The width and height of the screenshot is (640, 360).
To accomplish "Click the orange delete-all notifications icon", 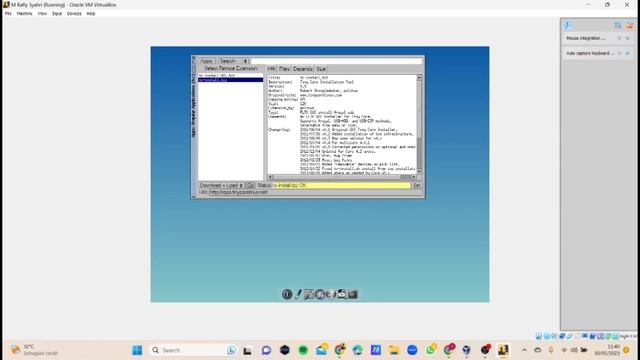I will [x=629, y=25].
